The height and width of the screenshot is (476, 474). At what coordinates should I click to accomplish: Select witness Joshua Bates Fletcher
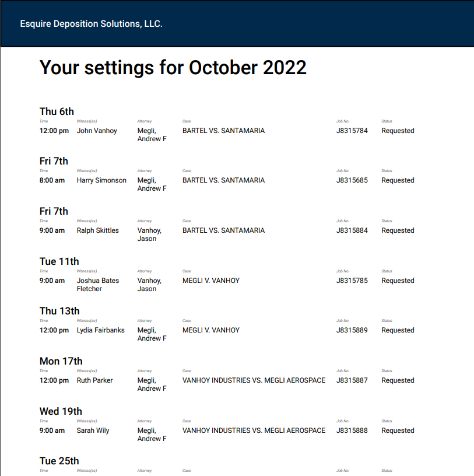pos(97,285)
